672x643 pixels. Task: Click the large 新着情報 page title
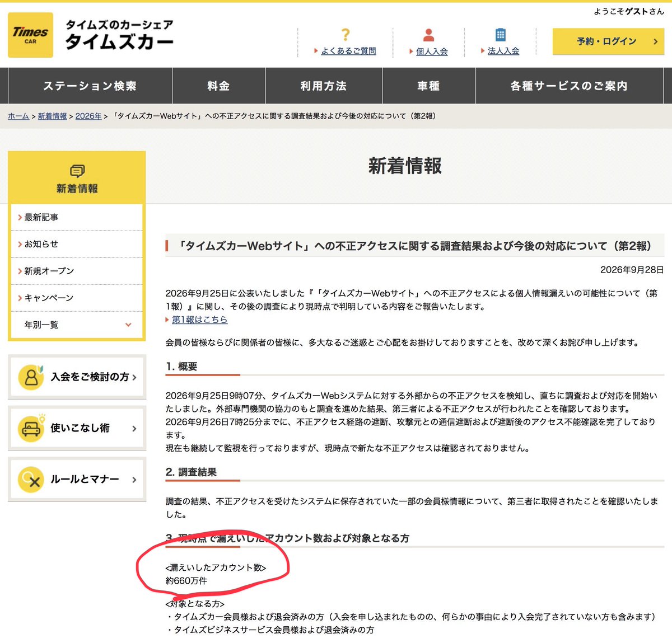tap(405, 166)
